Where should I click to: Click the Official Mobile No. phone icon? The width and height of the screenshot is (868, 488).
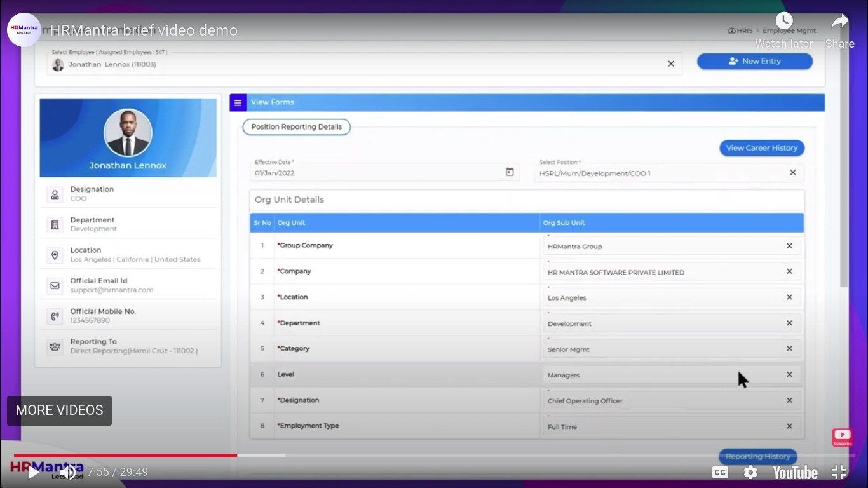coord(55,315)
